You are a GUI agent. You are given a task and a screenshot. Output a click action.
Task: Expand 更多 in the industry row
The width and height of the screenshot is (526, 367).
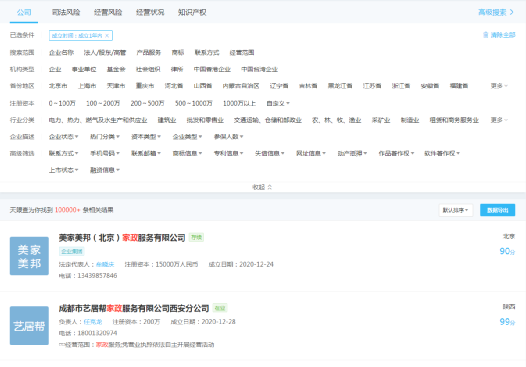(x=499, y=120)
